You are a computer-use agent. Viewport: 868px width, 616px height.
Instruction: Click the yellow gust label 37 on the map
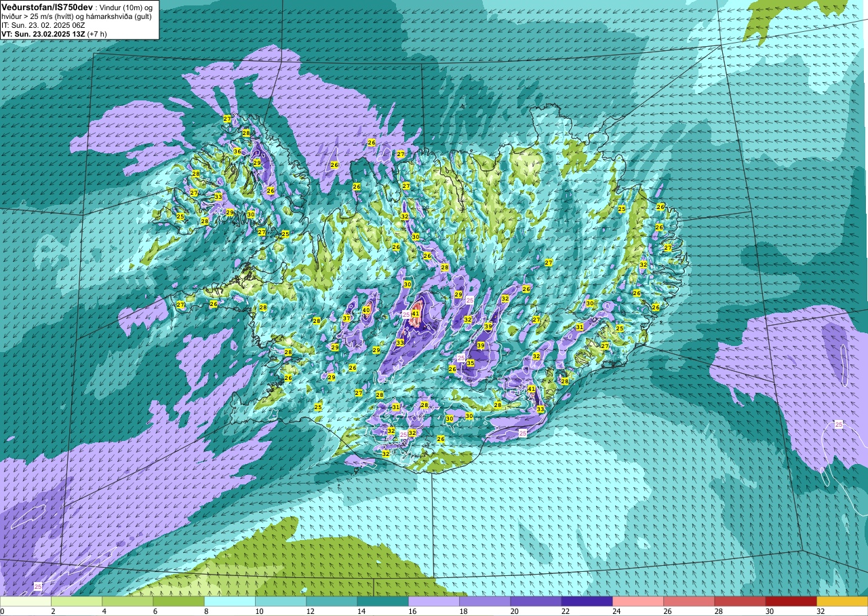click(347, 318)
